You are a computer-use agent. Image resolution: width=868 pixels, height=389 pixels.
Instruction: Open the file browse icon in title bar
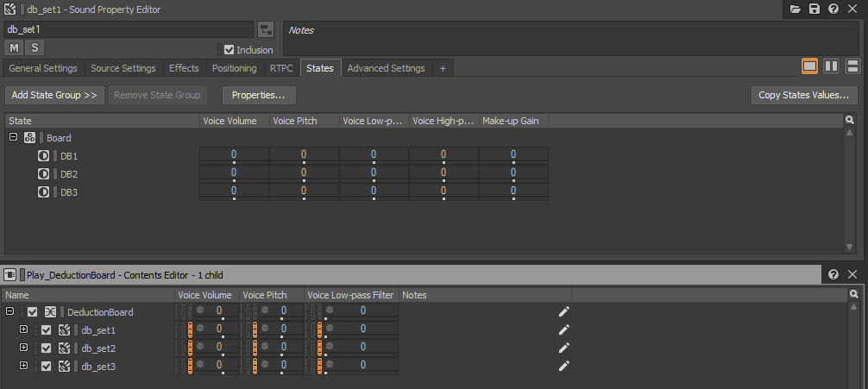pos(796,9)
